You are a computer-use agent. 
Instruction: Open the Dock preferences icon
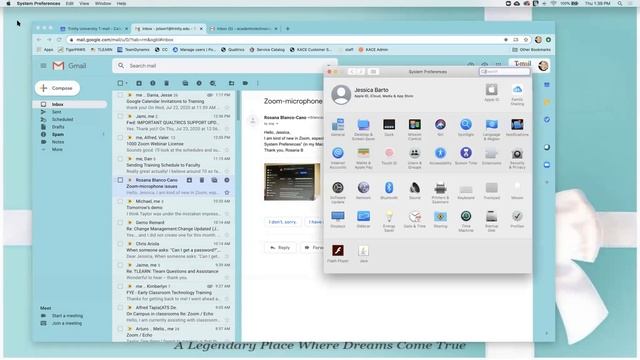pos(389,124)
